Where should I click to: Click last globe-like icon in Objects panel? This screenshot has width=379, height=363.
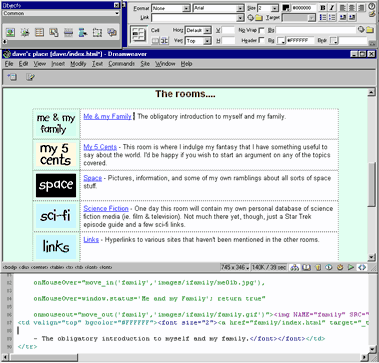(x=112, y=32)
